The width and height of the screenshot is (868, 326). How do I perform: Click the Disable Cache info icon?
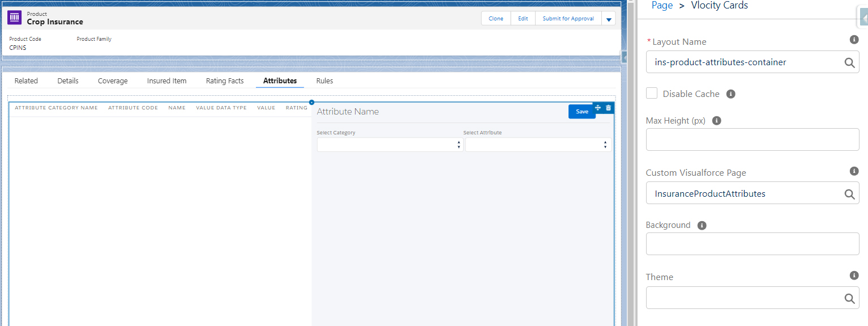tap(730, 94)
